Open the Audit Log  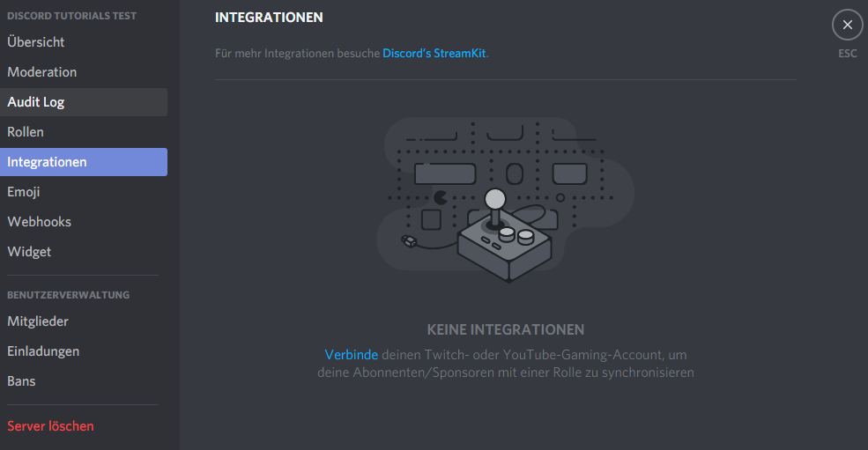coord(36,102)
